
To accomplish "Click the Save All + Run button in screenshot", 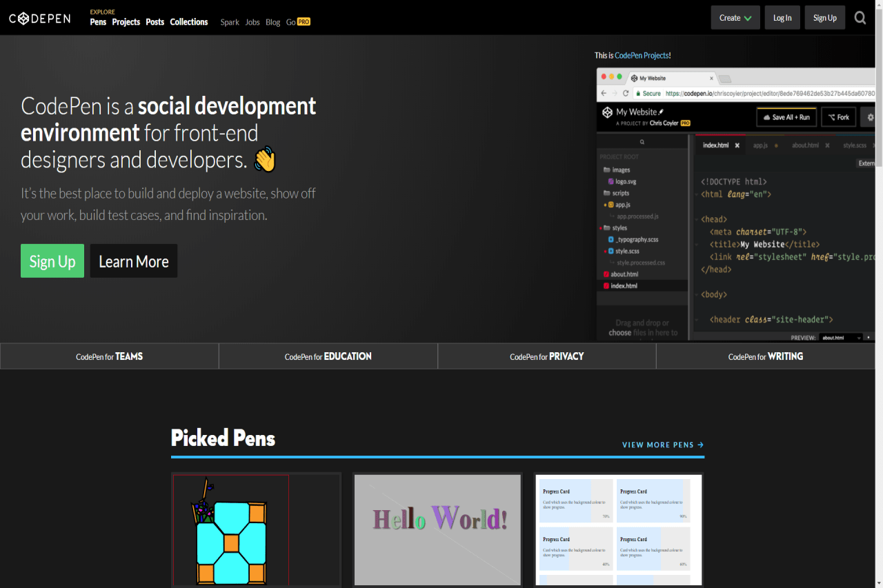I will click(x=786, y=117).
